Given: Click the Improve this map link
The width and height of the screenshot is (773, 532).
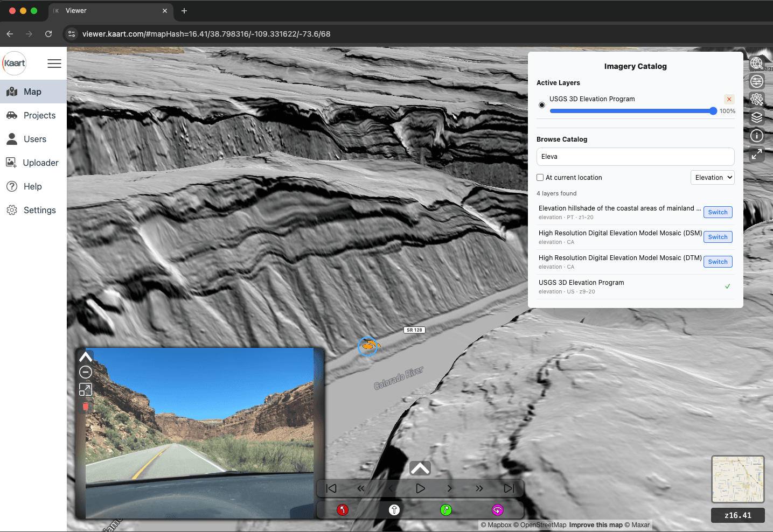Looking at the screenshot, I should click(x=596, y=524).
